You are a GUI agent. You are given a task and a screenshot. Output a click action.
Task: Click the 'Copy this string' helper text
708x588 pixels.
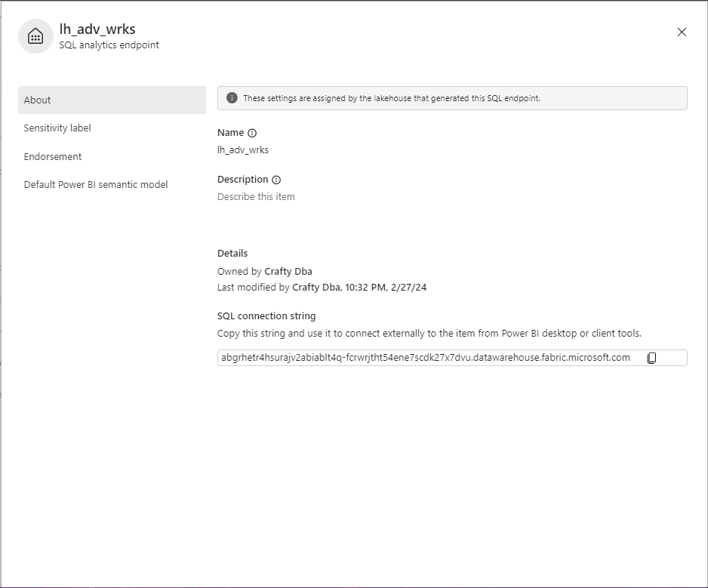pyautogui.click(x=429, y=334)
